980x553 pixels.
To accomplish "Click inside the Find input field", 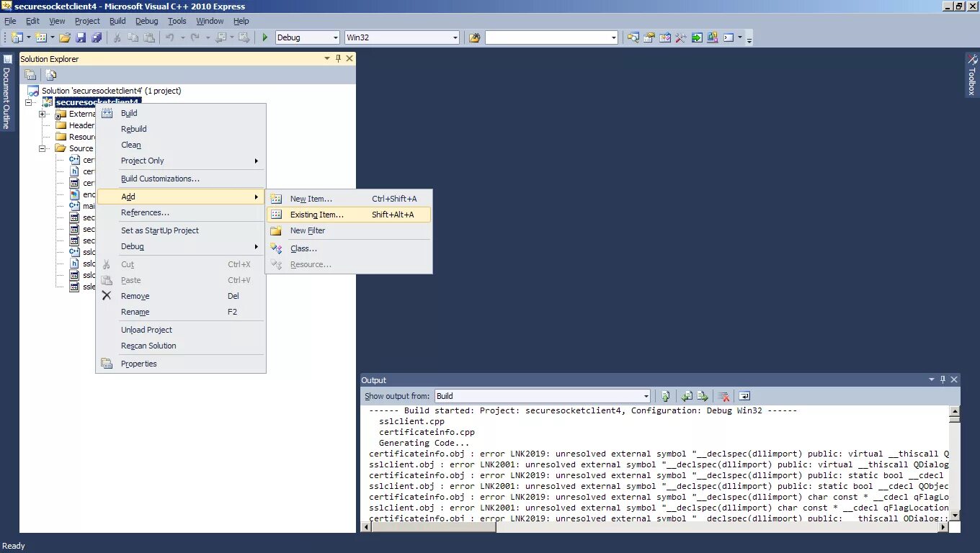I will pos(547,37).
